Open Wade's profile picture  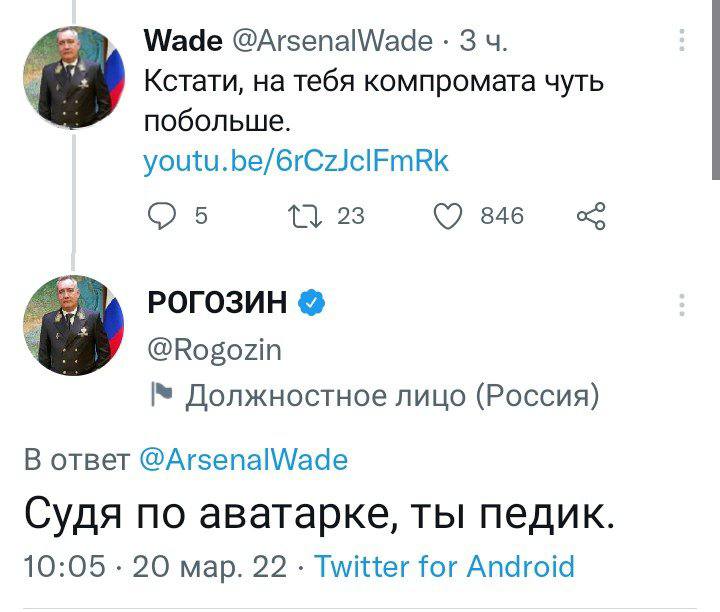tap(68, 77)
